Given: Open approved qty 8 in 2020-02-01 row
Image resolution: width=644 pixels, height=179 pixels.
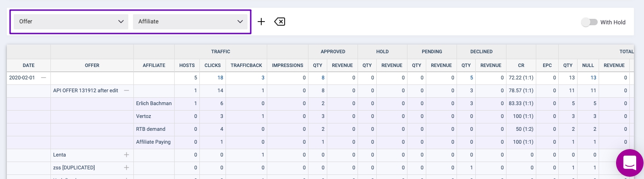Looking at the screenshot, I should click(x=324, y=78).
